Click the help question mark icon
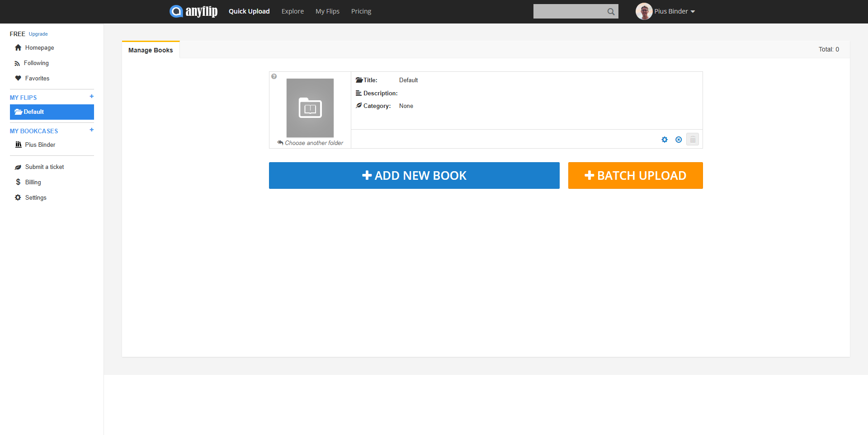The height and width of the screenshot is (435, 868). point(274,77)
